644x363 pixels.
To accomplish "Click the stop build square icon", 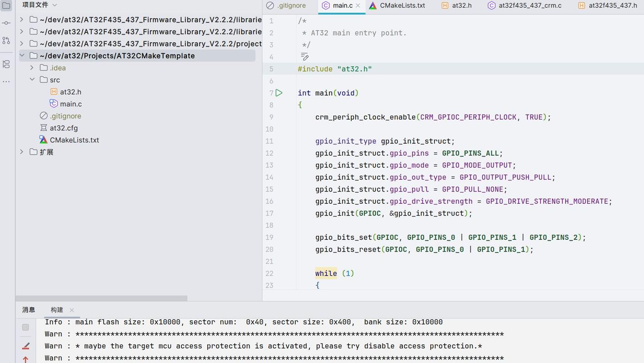I will (x=25, y=327).
